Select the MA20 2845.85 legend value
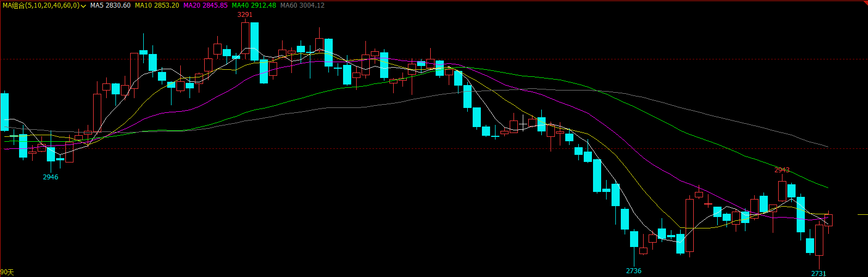 [x=205, y=5]
